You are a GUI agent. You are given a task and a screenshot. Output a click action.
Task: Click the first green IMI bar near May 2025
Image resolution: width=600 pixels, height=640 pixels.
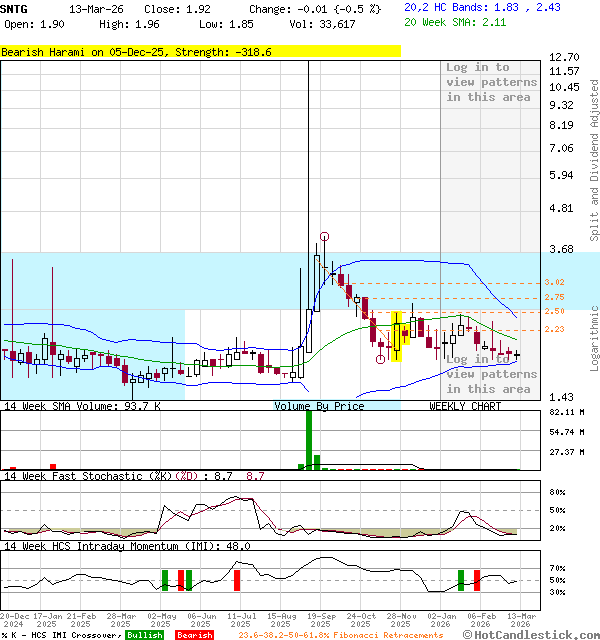pos(165,579)
